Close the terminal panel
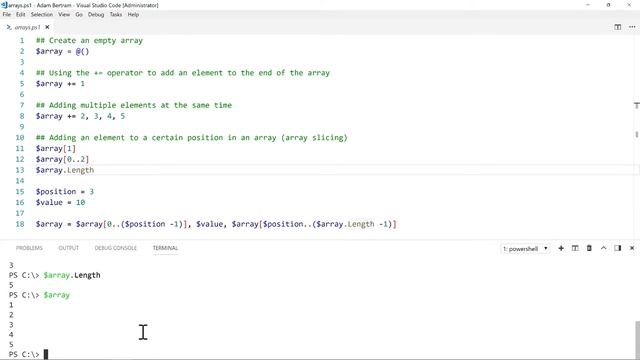Screen dimensions: 640x360 632,248
